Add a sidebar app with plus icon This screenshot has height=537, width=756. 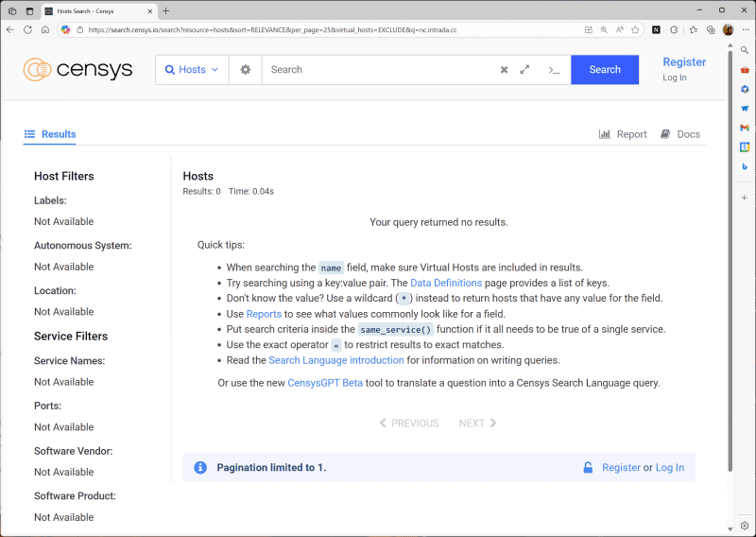click(x=745, y=198)
